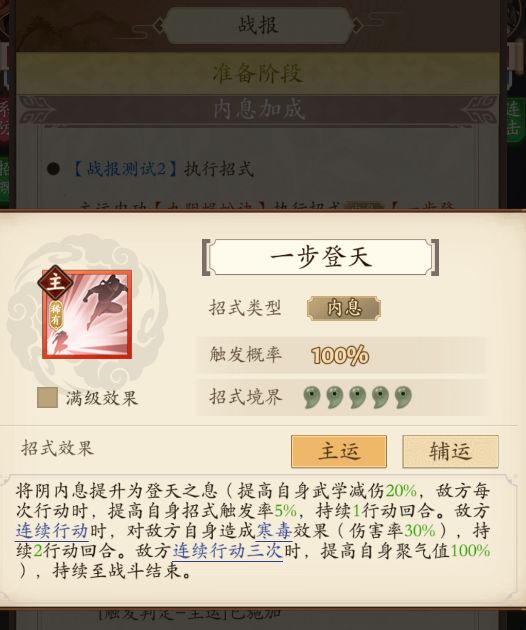The image size is (526, 630).
Task: Click the gold 稀有 rarity tag
Action: [56, 315]
